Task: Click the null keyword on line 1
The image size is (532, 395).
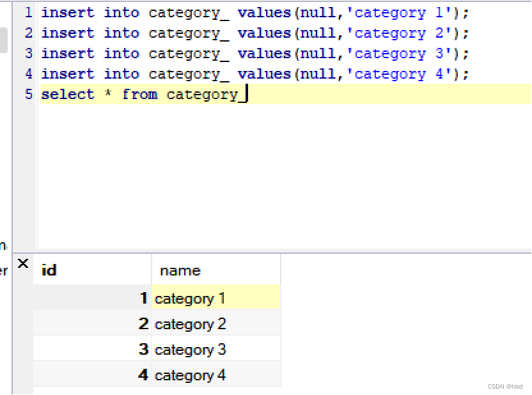Action: (318, 12)
